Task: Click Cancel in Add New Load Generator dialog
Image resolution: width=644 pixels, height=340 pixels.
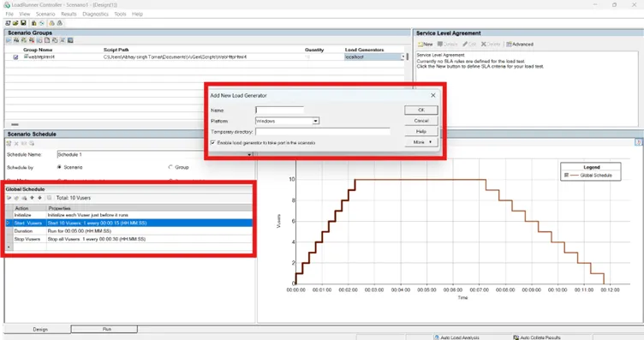Action: tap(421, 121)
